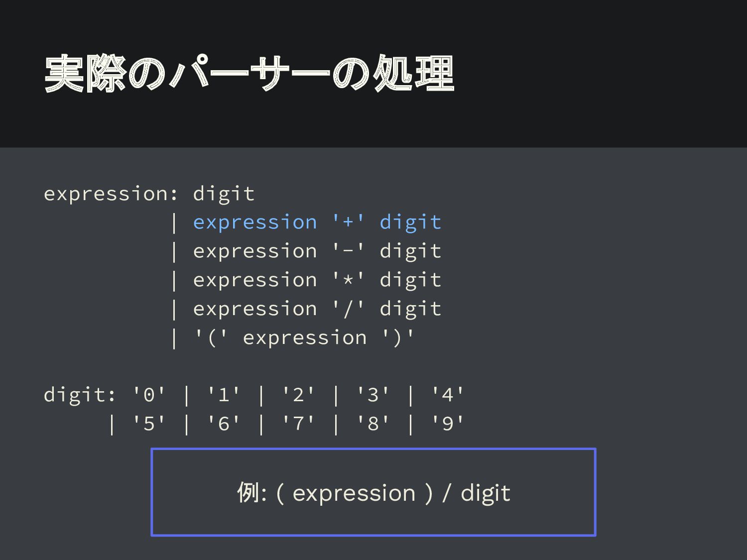Click the '2' terminal in digit rule
The width and height of the screenshot is (747, 560).
coord(298,395)
